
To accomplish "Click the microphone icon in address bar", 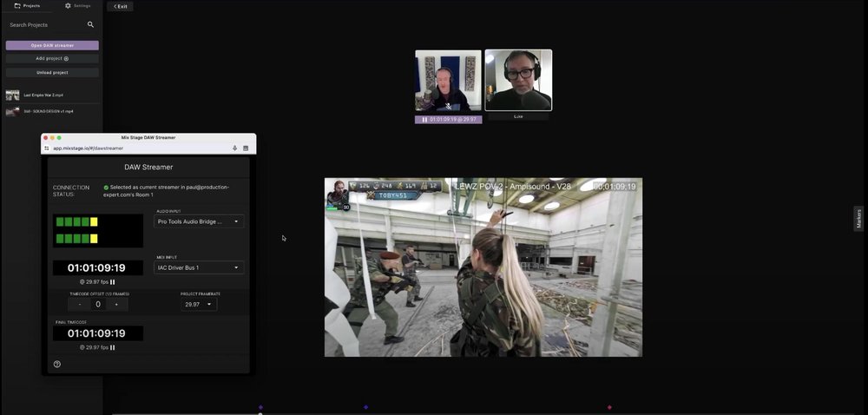I will [x=234, y=148].
